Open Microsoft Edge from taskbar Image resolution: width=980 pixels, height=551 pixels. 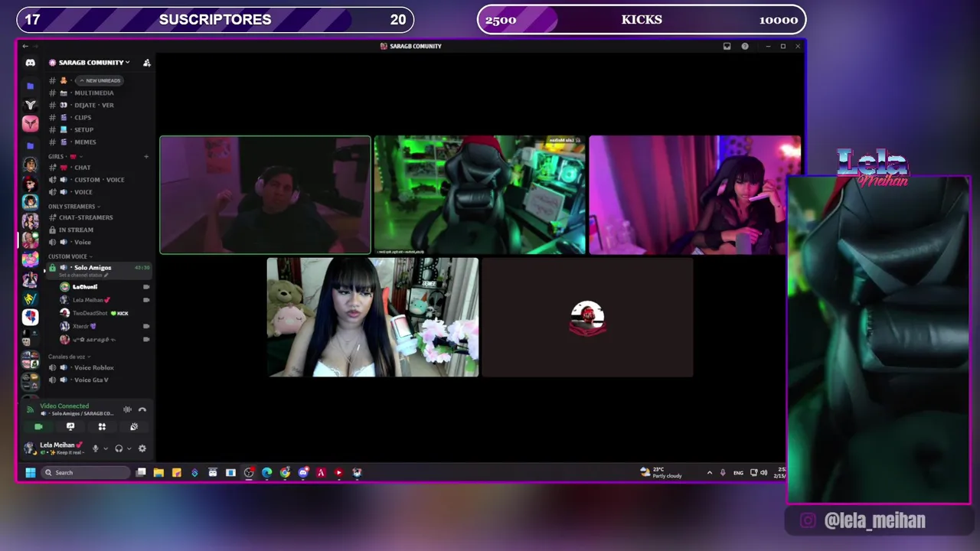(266, 472)
